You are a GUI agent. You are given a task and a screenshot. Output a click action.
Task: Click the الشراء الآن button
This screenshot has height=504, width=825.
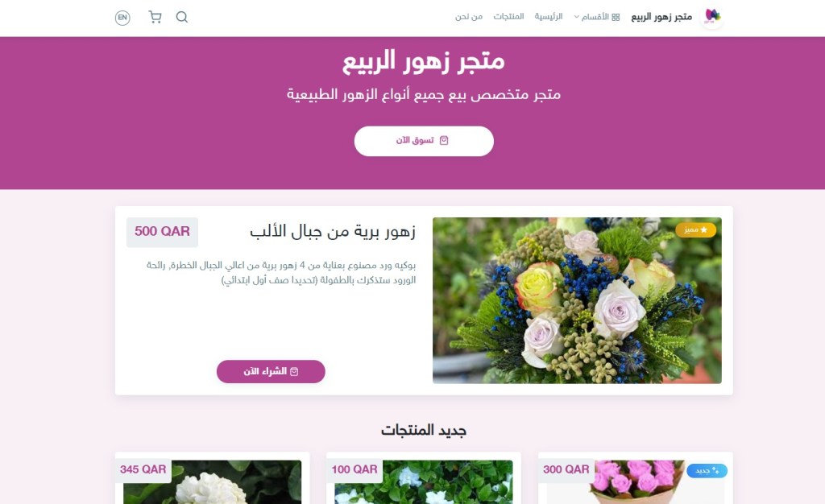[271, 372]
